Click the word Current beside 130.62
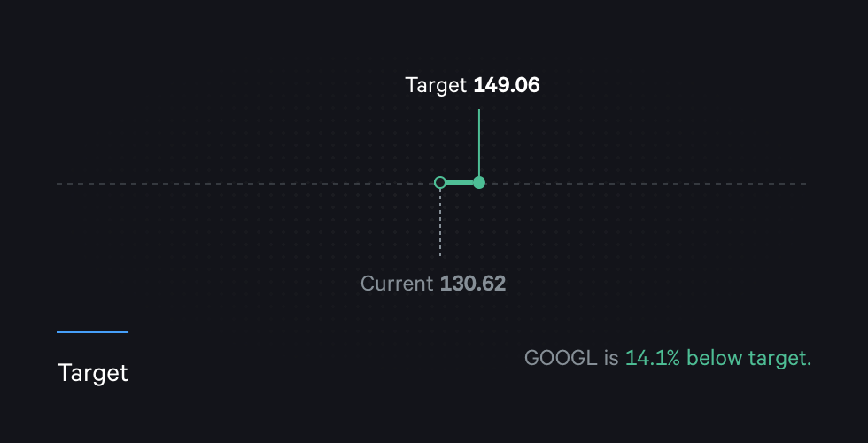The image size is (868, 443). 397,284
